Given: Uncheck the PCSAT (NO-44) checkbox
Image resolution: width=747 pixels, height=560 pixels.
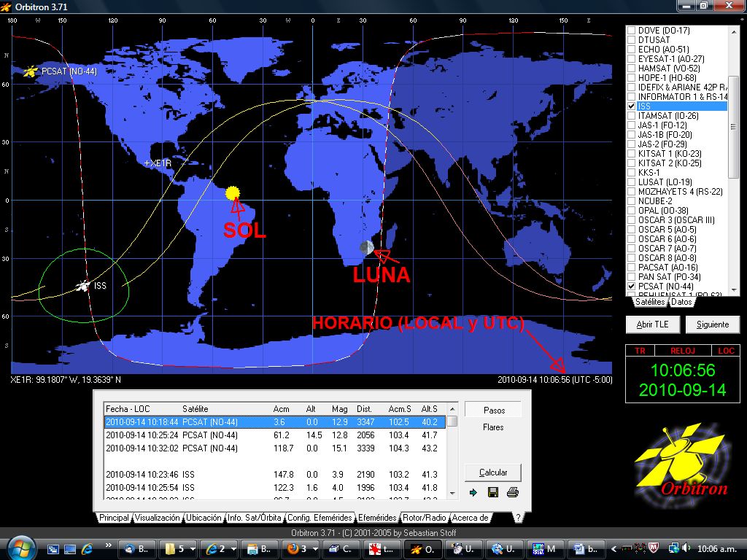Looking at the screenshot, I should point(631,286).
